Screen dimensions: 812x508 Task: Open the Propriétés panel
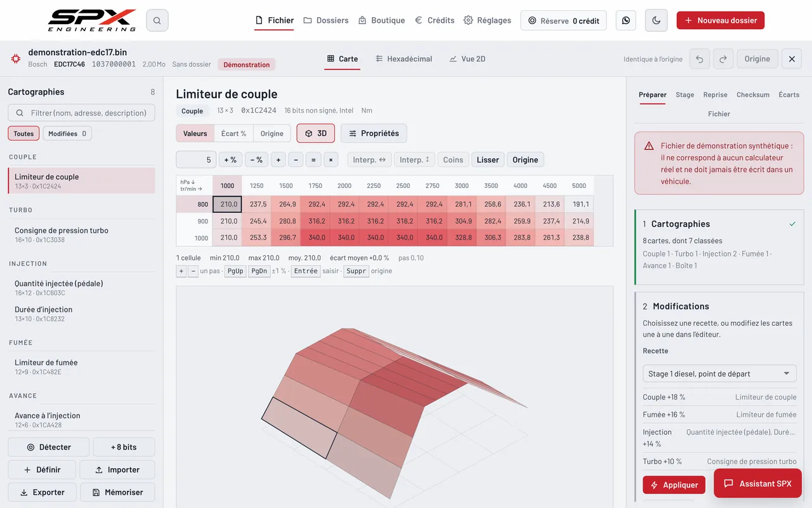(x=374, y=133)
